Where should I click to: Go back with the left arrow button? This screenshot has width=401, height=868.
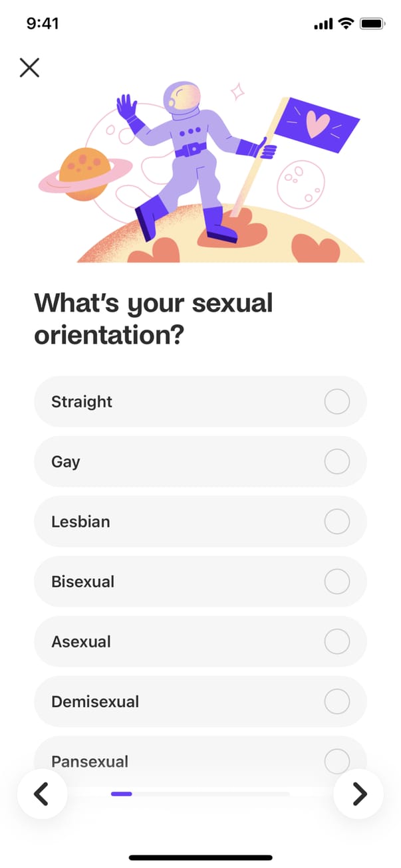(42, 793)
